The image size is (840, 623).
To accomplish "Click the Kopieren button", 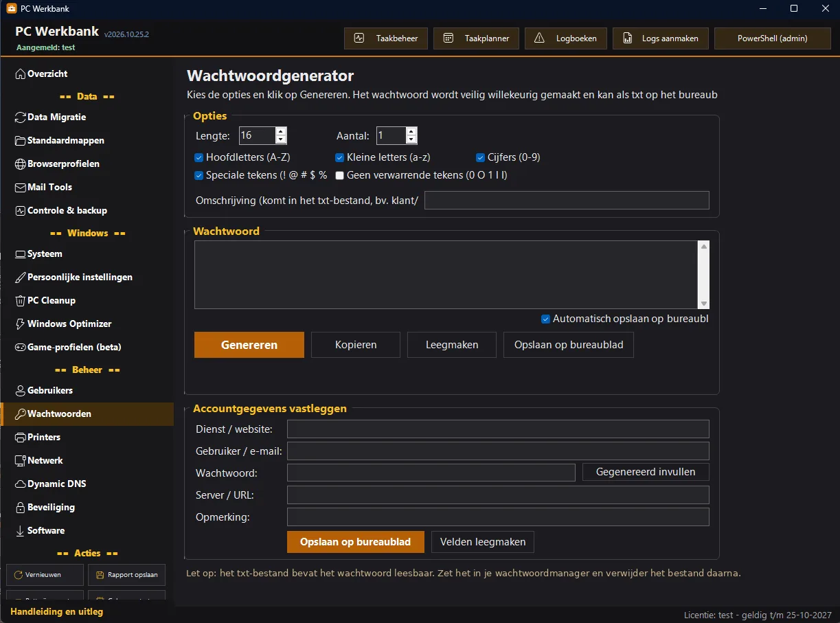I will click(356, 345).
